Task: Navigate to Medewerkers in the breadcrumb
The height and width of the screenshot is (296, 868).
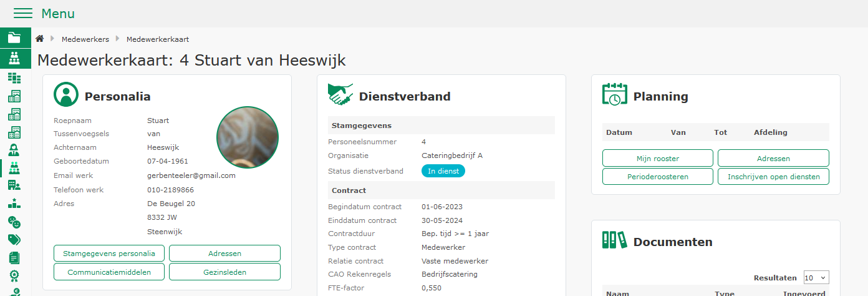Action: tap(85, 39)
